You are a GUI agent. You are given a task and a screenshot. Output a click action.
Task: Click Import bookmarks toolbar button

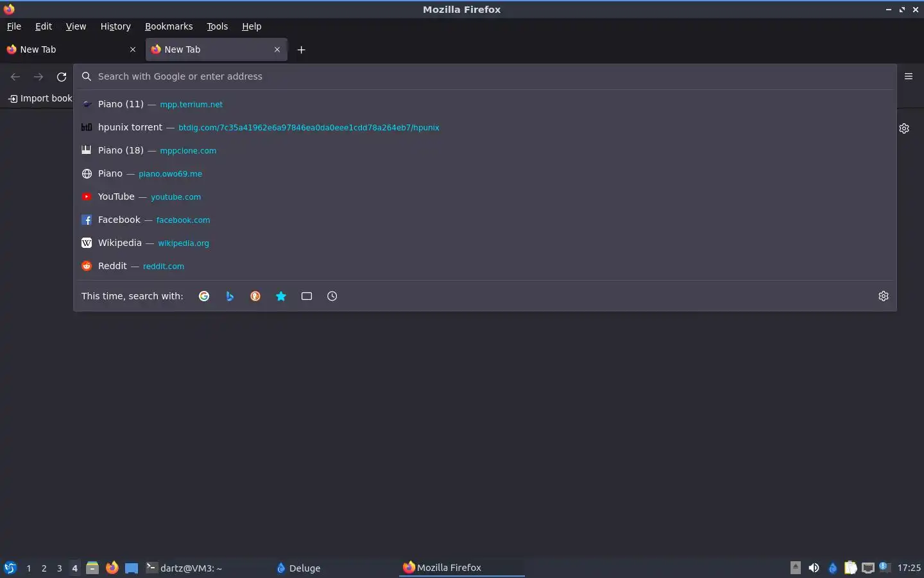[x=40, y=98]
